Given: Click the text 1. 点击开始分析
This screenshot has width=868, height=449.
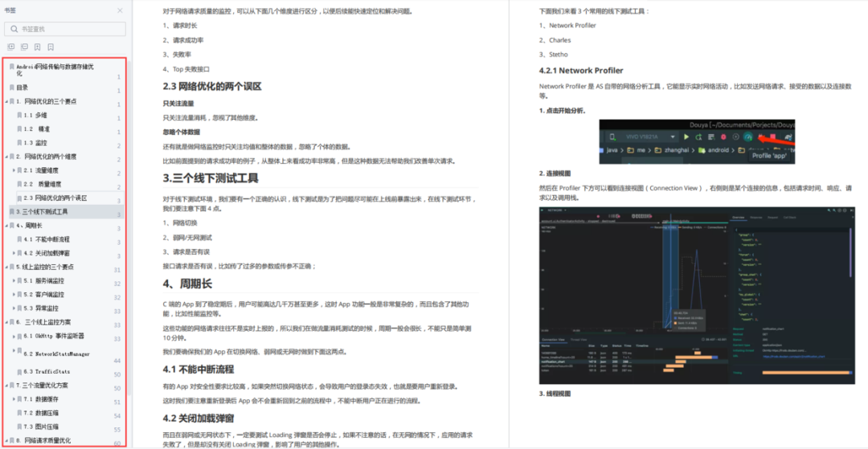Looking at the screenshot, I should [563, 110].
